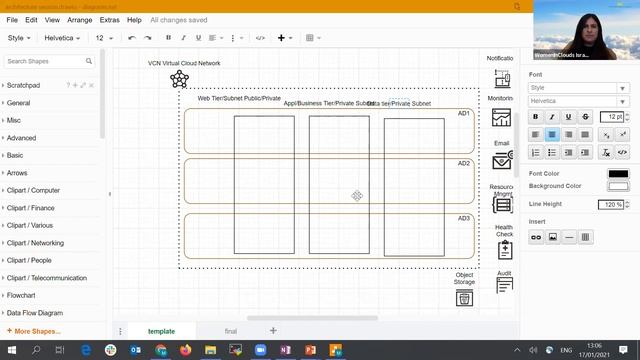The image size is (640, 360).
Task: Insert numbered list
Action: click(536, 152)
